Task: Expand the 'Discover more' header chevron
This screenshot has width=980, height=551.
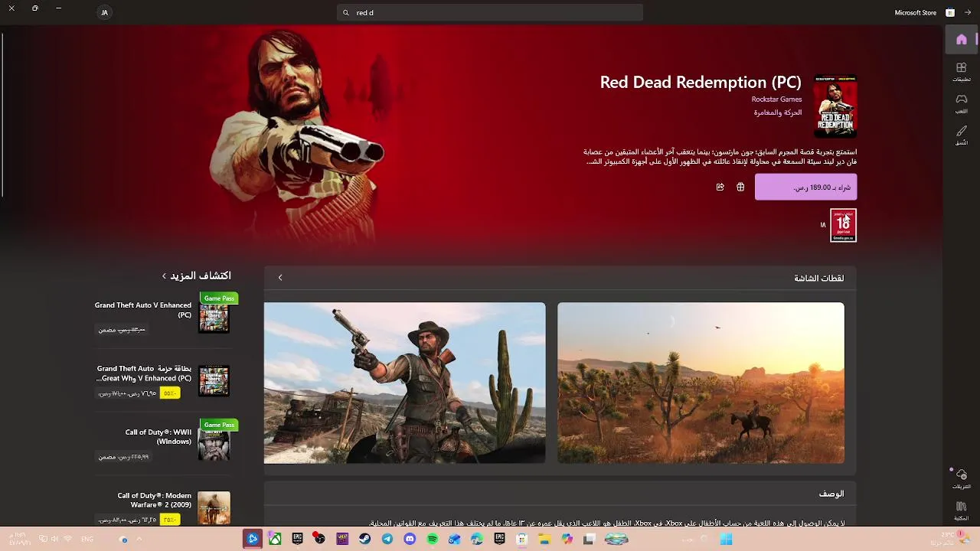Action: click(x=164, y=276)
